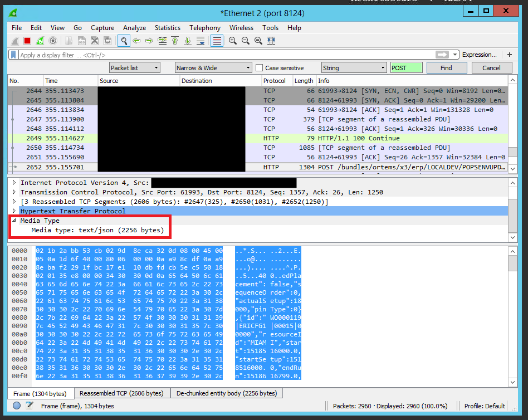Open the Packet list search-in dropdown
The width and height of the screenshot is (528, 420).
click(135, 68)
